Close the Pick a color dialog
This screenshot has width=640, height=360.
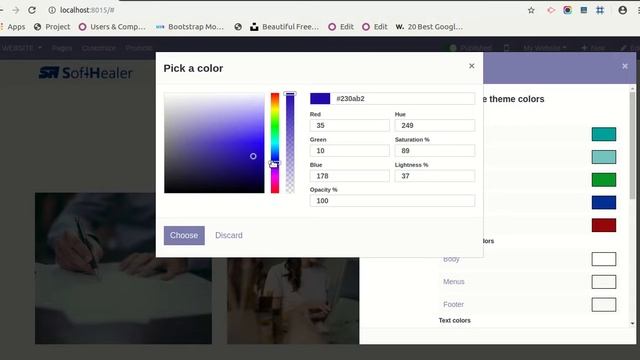coord(471,66)
